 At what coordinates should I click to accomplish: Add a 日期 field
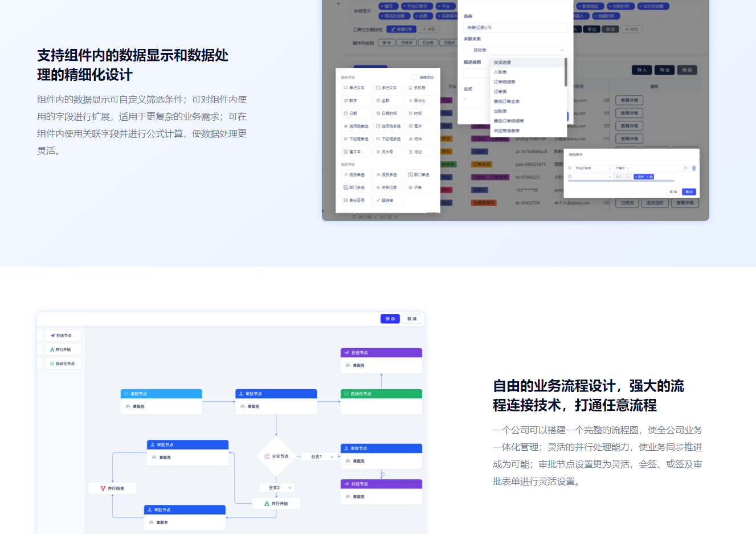[x=356, y=113]
